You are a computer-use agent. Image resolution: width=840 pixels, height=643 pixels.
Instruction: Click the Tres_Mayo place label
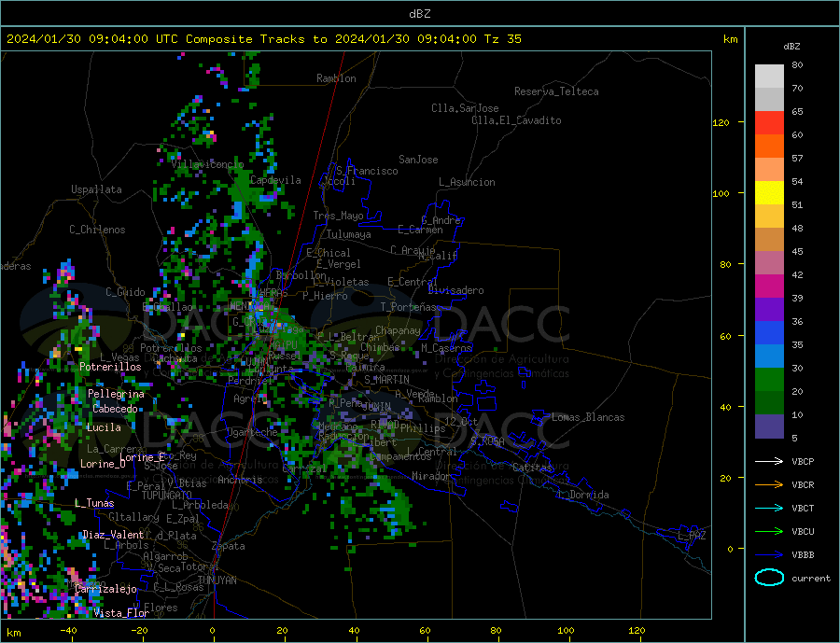click(338, 216)
